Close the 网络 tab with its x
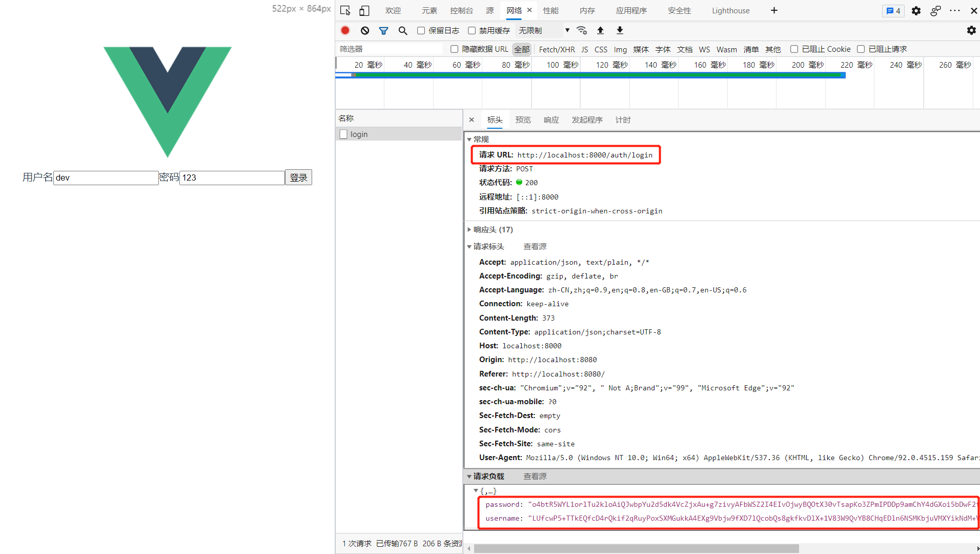 (x=529, y=10)
